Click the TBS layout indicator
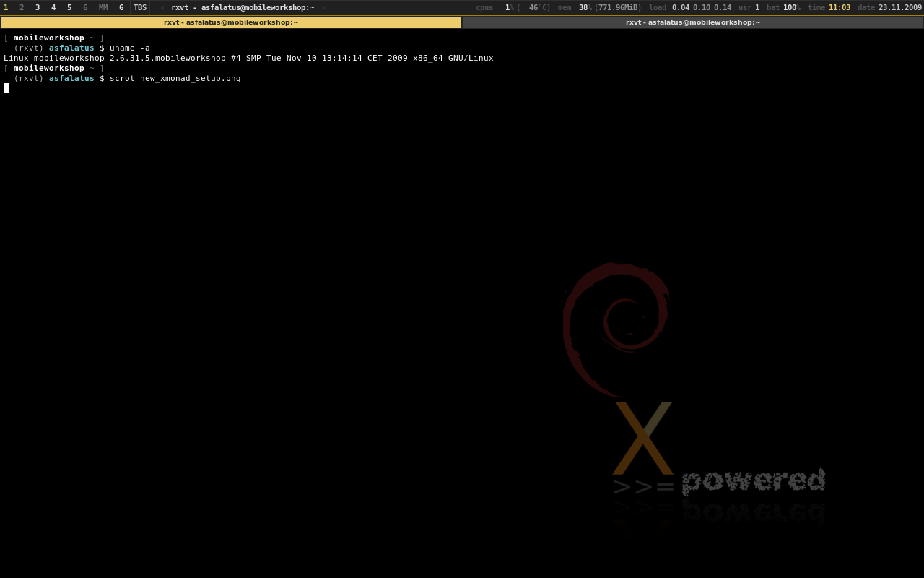The height and width of the screenshot is (578, 924). pos(140,8)
